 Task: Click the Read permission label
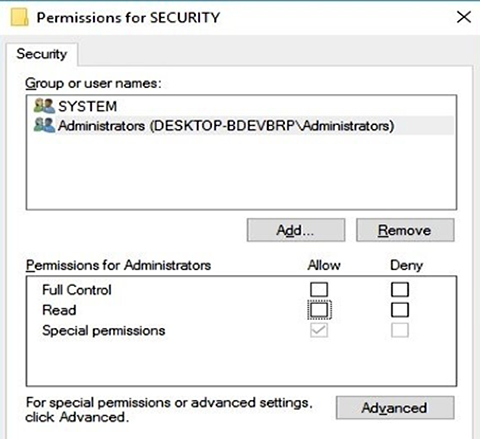coord(59,310)
